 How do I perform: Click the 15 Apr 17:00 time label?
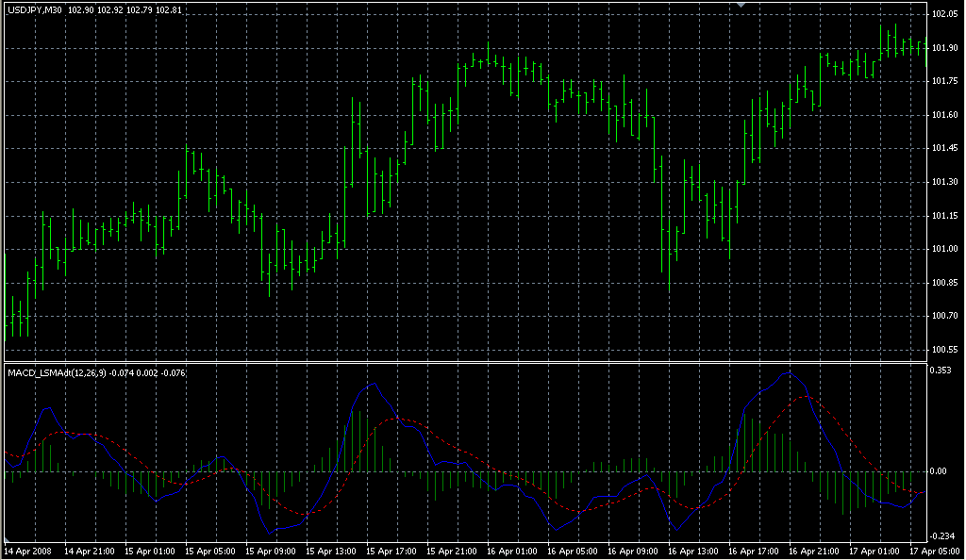click(x=391, y=550)
